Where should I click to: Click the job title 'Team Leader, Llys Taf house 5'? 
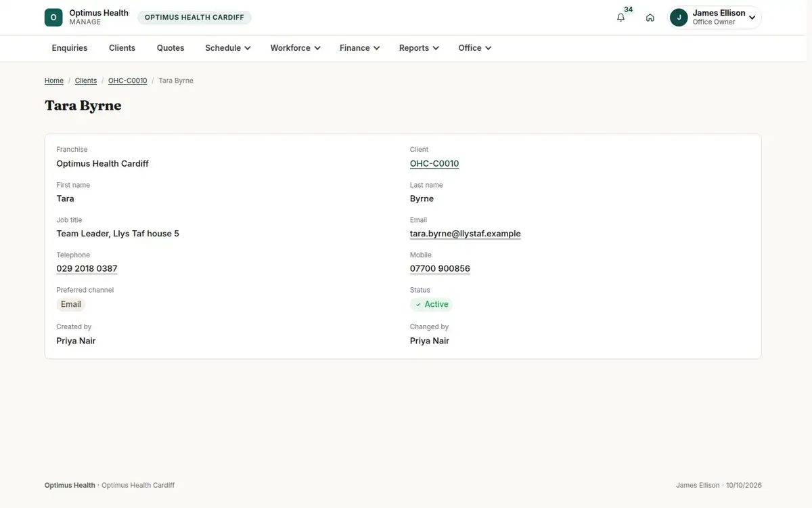click(x=118, y=234)
